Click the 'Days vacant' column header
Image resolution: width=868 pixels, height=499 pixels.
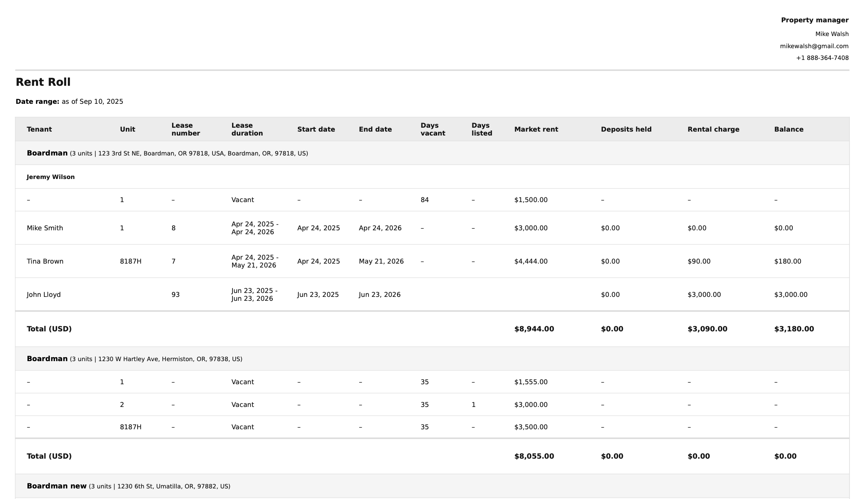433,129
